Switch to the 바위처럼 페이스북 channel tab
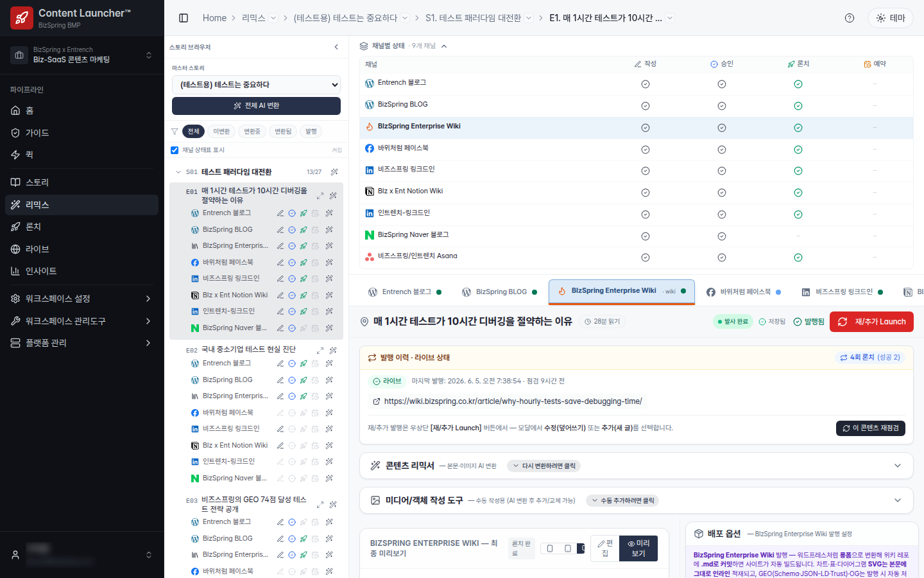 click(744, 292)
